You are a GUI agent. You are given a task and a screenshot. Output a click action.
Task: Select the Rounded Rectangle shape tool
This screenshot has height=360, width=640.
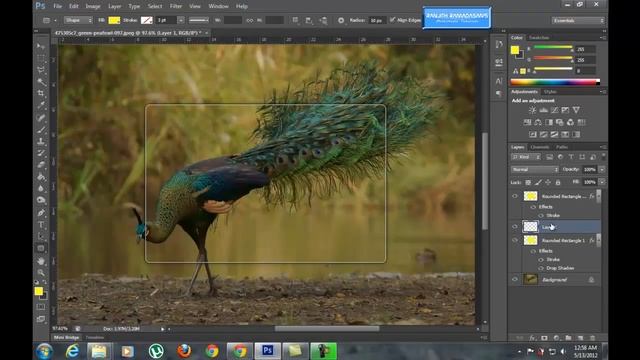point(41,248)
